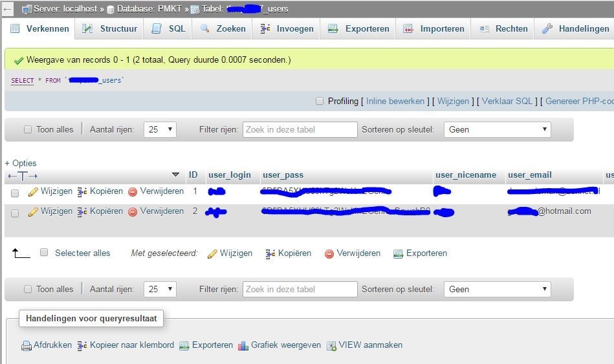Click the full texts toggle arrows

click(23, 176)
